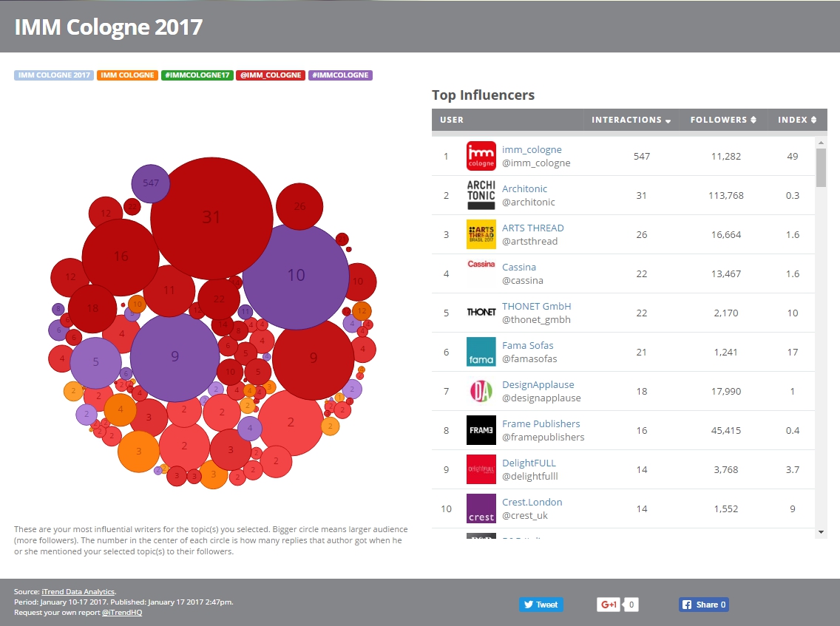The height and width of the screenshot is (626, 840).
Task: Click the DelightFULL red logo
Action: click(481, 469)
